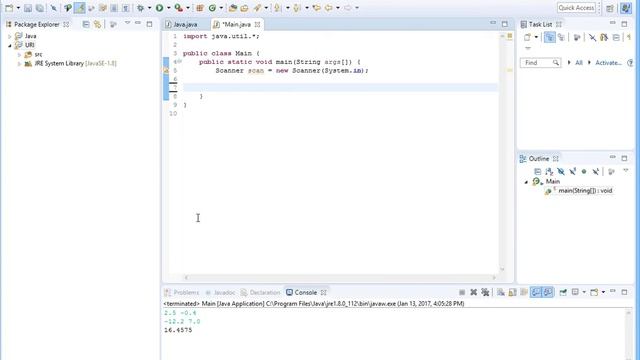
Task: Open the New file dropdown arrow in the toolbar
Action: pos(18,8)
